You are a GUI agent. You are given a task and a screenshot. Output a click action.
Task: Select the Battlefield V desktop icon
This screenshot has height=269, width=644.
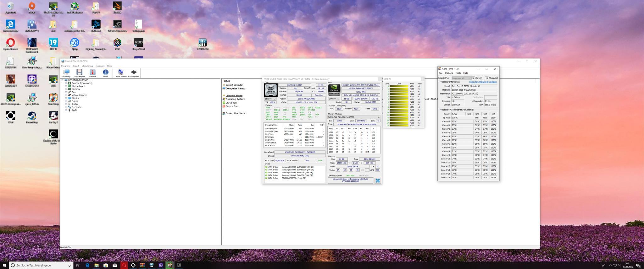tap(32, 26)
